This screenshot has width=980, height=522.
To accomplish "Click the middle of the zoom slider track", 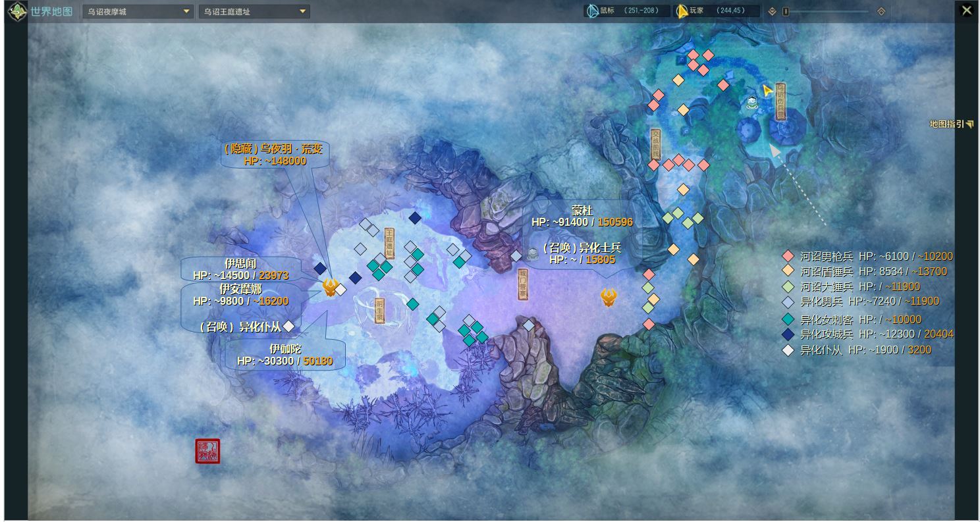I will pyautogui.click(x=829, y=11).
